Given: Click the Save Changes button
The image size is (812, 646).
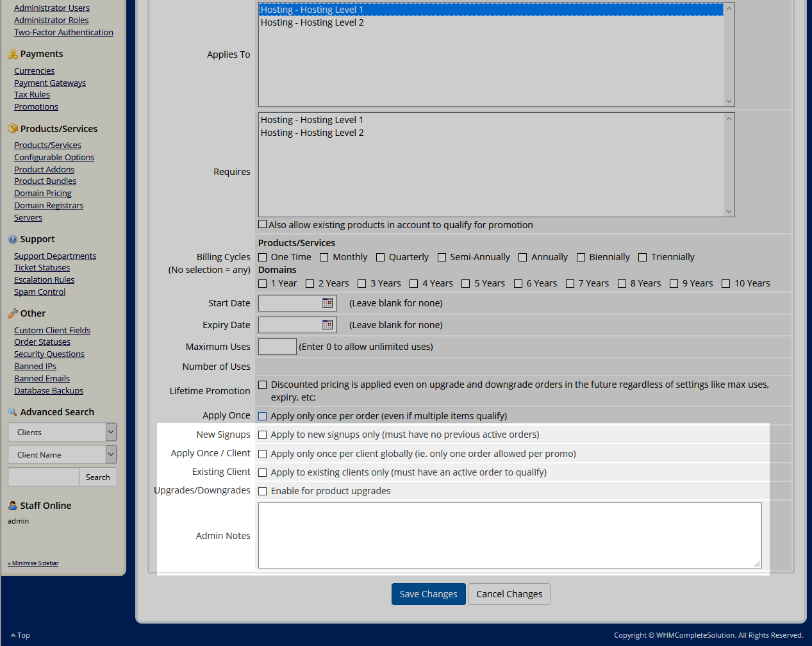Looking at the screenshot, I should coord(428,594).
